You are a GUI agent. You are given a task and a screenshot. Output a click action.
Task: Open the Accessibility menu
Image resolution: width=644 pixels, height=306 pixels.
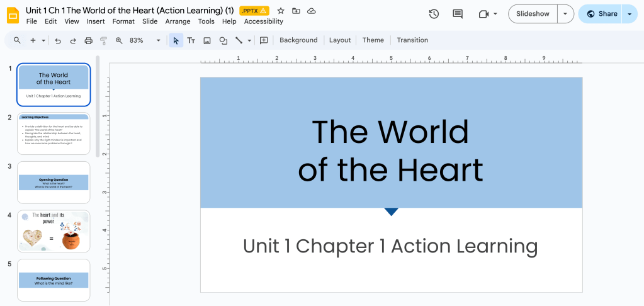pos(263,21)
